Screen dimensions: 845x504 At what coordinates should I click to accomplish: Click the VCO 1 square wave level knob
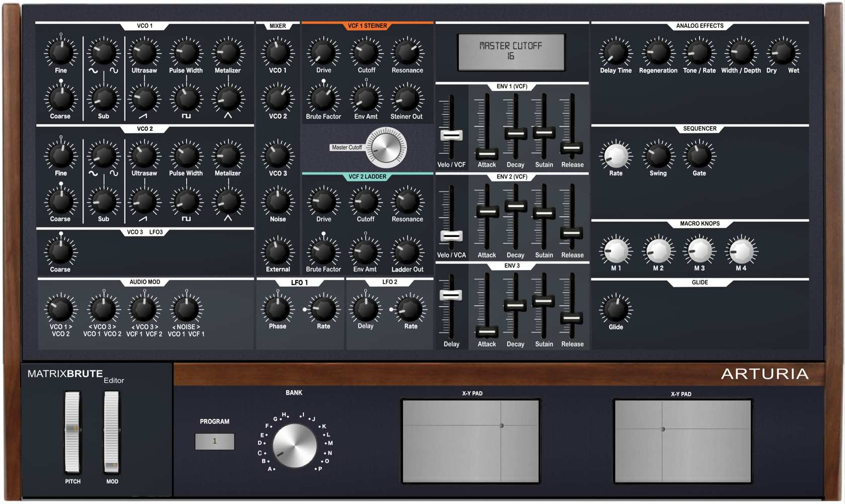click(x=186, y=98)
